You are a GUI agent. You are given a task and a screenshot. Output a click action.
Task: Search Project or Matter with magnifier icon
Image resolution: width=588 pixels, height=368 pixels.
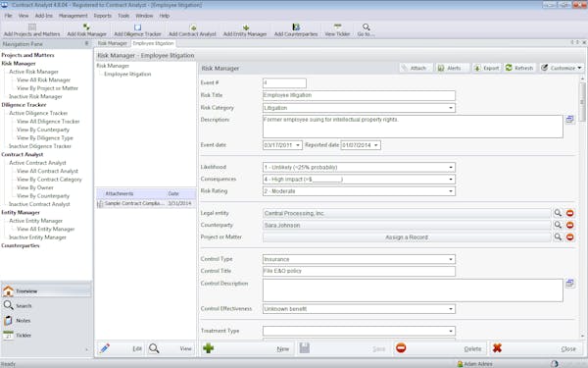pyautogui.click(x=558, y=237)
